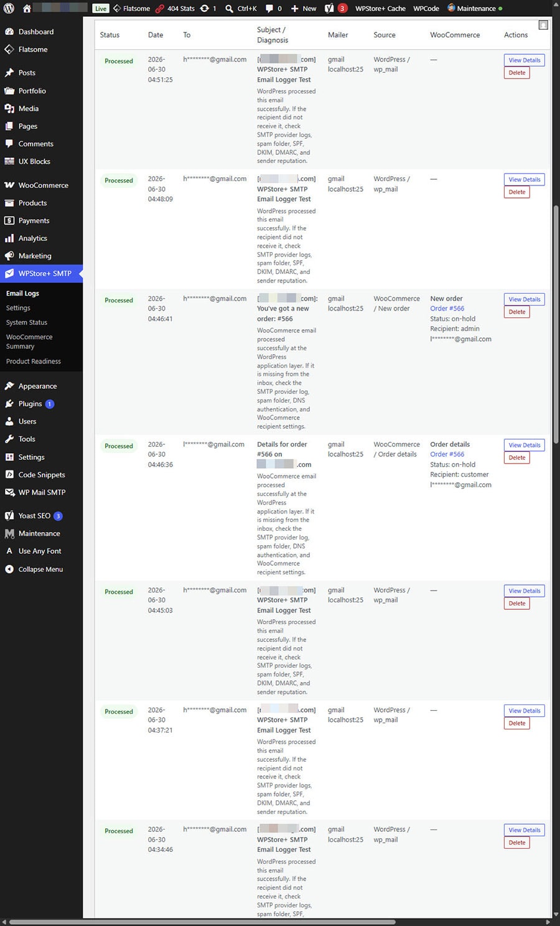Open Order #566 link in Order details row

[447, 454]
